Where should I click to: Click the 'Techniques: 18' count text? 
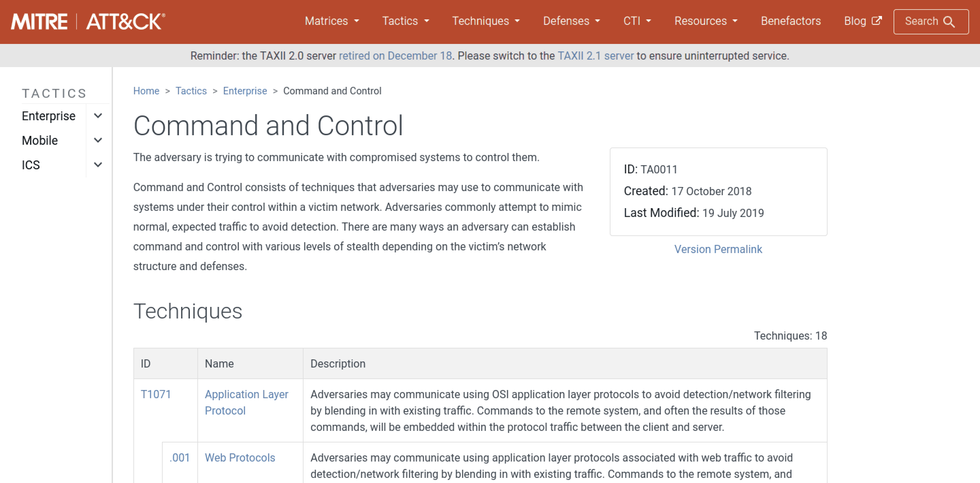tap(790, 336)
